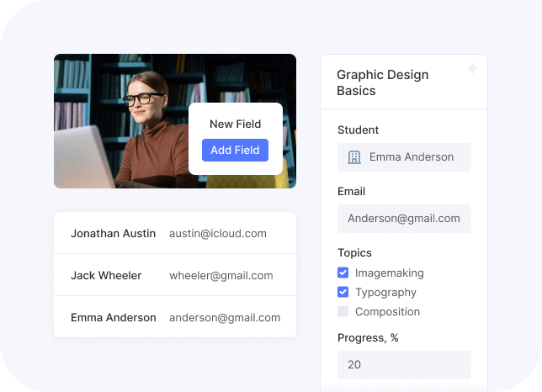Choose Emma Anderson in the contact list
The image size is (542, 392).
pyautogui.click(x=114, y=317)
